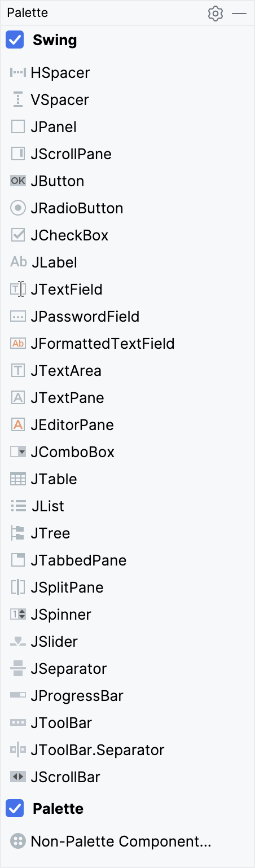Image resolution: width=255 pixels, height=868 pixels.
Task: Uncheck the Swing group checkbox
Action: pos(15,40)
